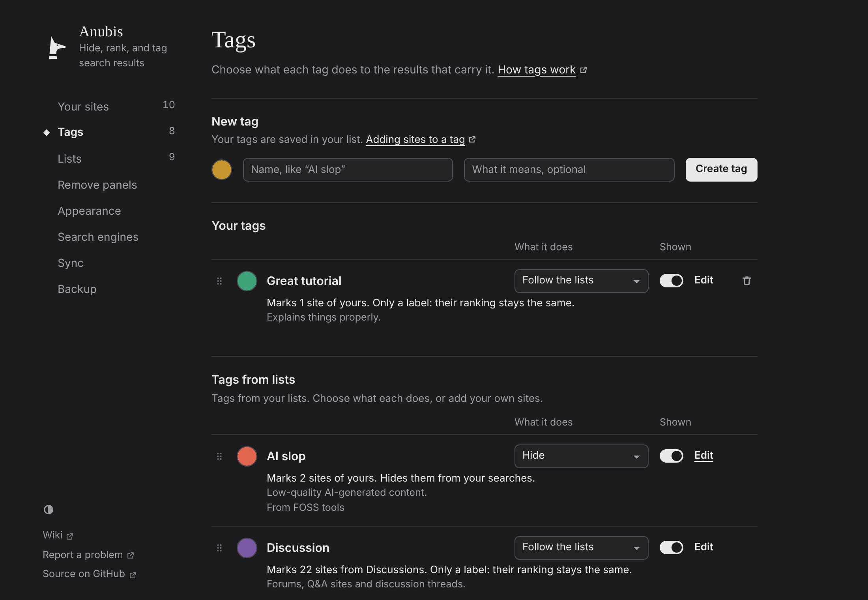Screen dimensions: 868x600
Task: Open Great tutorial 'Follow the lists' dropdown
Action: [581, 281]
